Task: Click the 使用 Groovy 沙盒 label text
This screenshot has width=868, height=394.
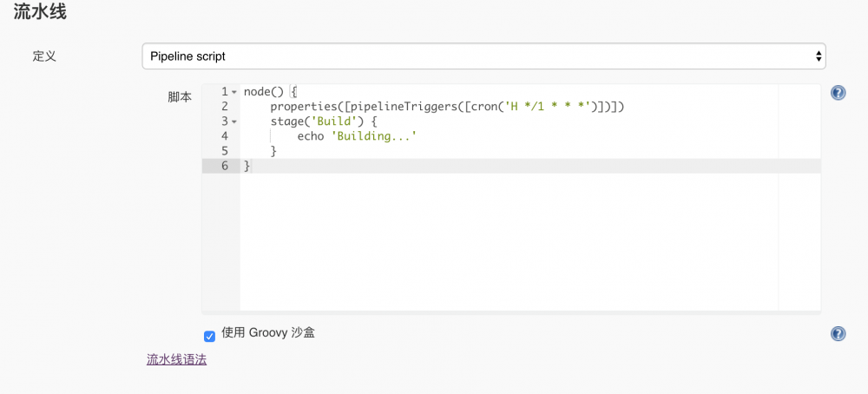Action: 268,332
